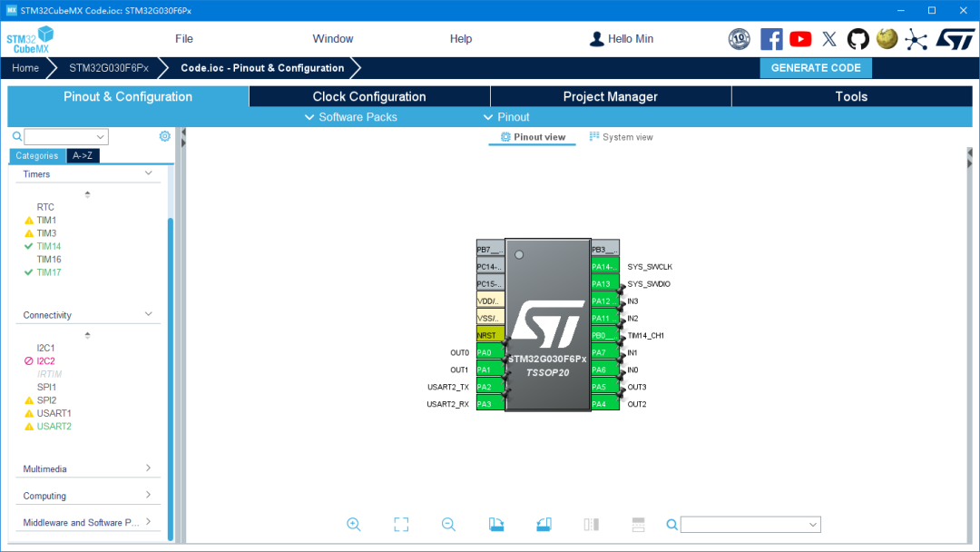Click the left panel vertical scrollbar

click(x=171, y=379)
